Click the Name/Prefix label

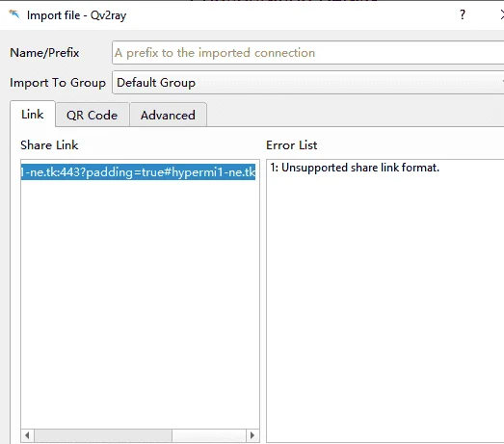[44, 53]
